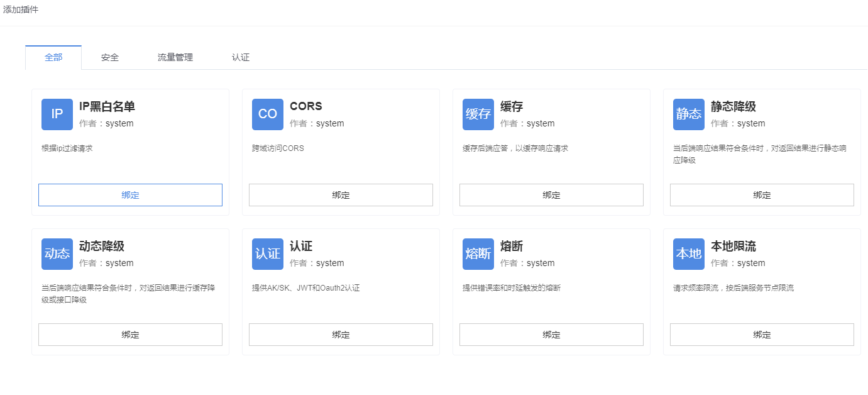Click 绑定 for 本地限流 plugin
This screenshot has width=868, height=395.
pos(762,335)
